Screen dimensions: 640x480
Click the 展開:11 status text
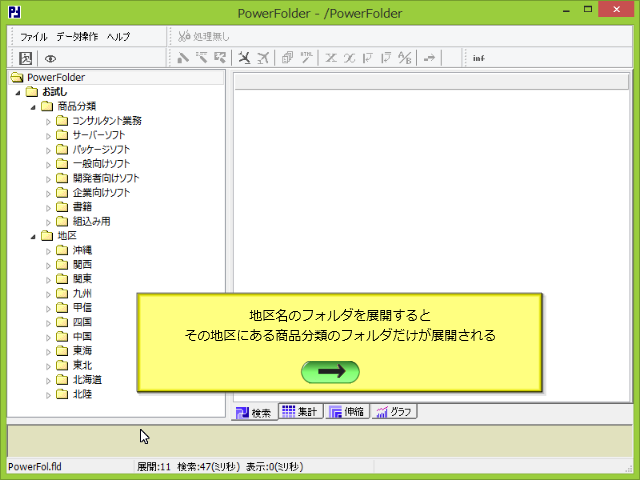[153, 467]
